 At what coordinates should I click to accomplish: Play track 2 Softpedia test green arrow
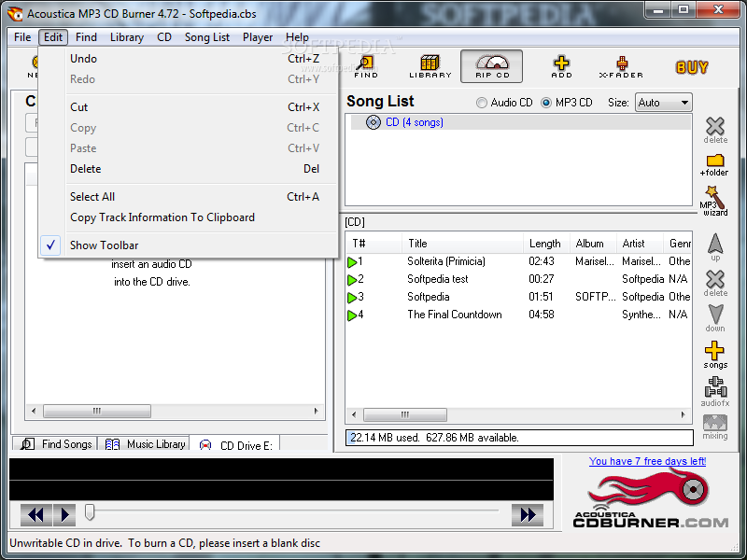coord(352,279)
